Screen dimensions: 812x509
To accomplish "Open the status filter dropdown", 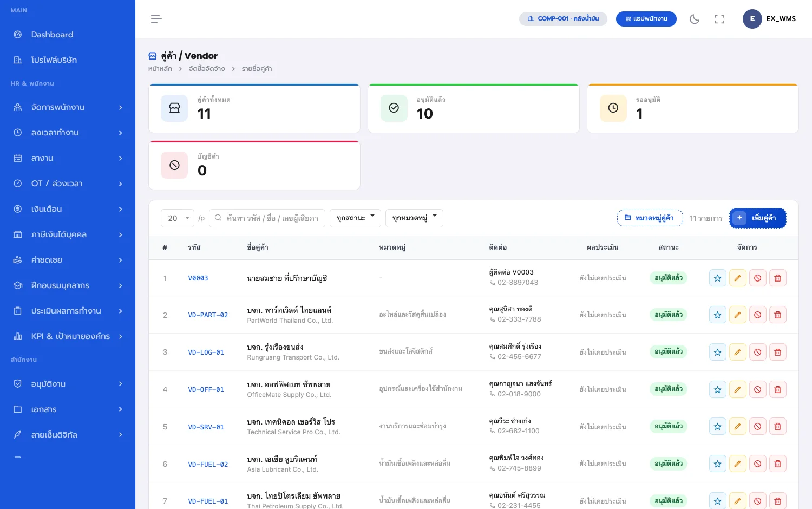I will (355, 218).
